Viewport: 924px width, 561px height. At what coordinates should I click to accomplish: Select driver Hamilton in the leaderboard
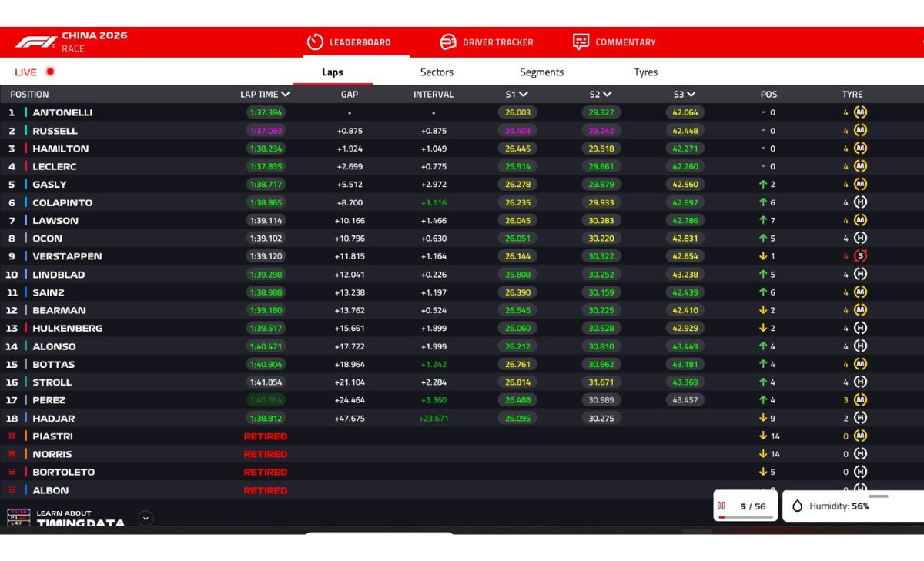coord(60,149)
